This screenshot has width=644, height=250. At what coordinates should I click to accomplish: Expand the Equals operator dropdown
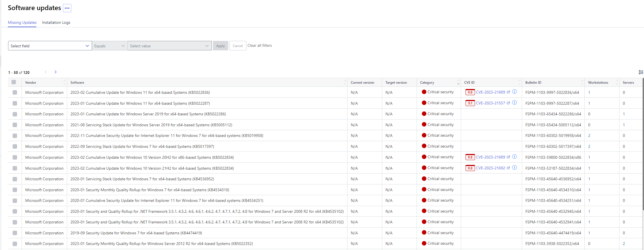coord(110,46)
